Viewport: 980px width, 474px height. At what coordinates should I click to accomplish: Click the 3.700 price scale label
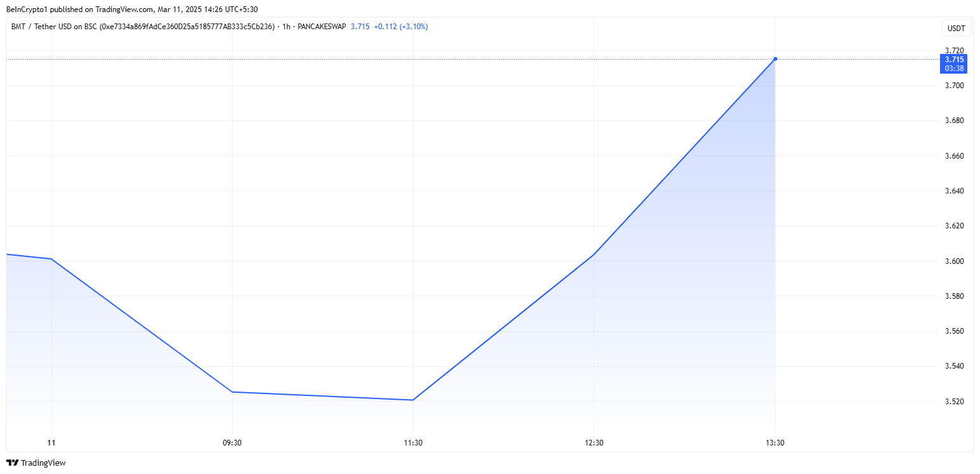[954, 86]
